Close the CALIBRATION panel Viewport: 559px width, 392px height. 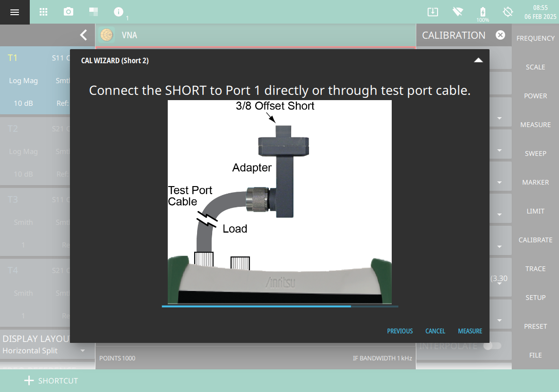pyautogui.click(x=500, y=35)
